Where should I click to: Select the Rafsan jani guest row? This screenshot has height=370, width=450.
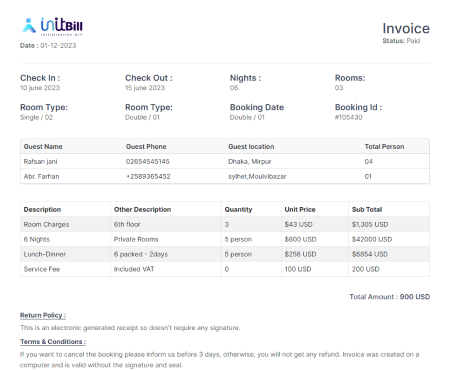(225, 161)
